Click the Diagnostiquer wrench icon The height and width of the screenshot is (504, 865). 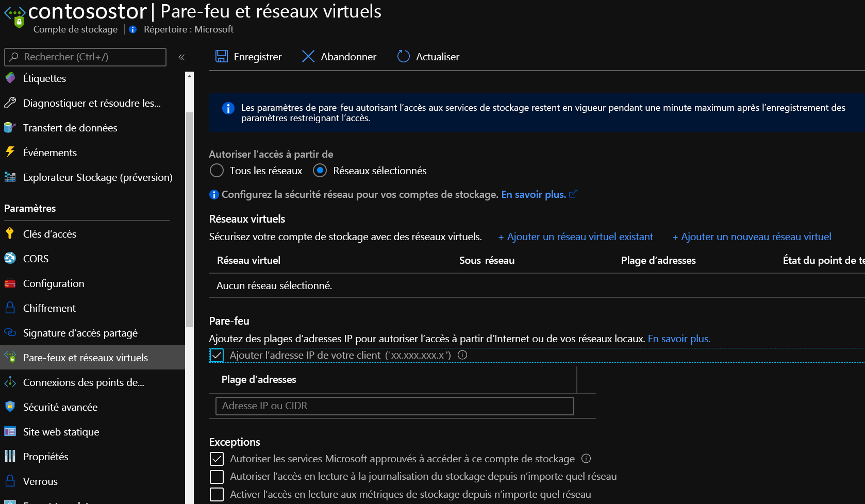(x=10, y=103)
